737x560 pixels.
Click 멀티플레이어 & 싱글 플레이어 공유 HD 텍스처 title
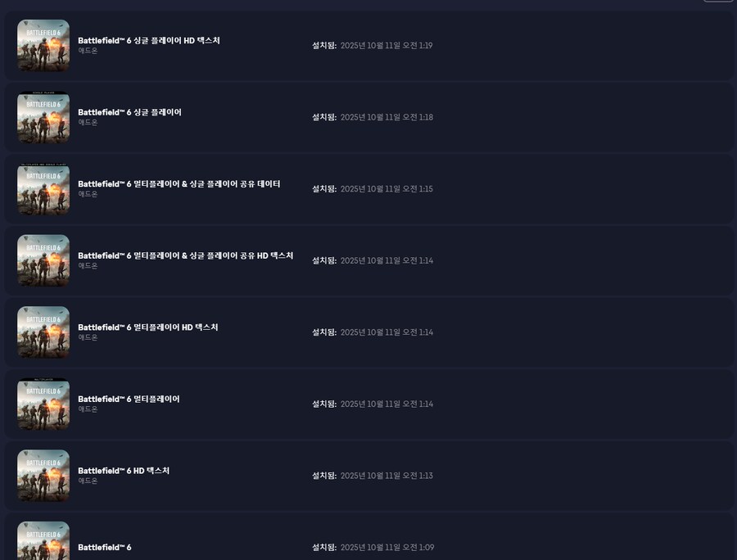tap(185, 255)
